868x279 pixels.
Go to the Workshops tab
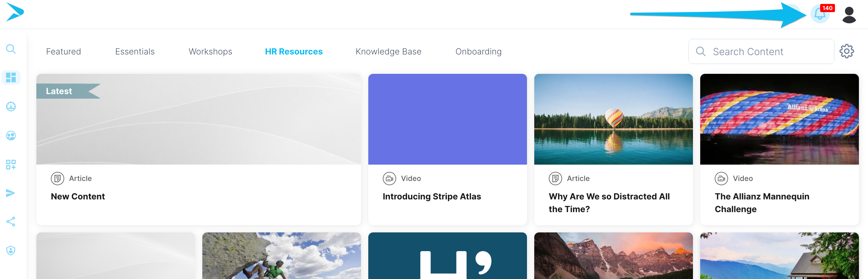pyautogui.click(x=210, y=51)
